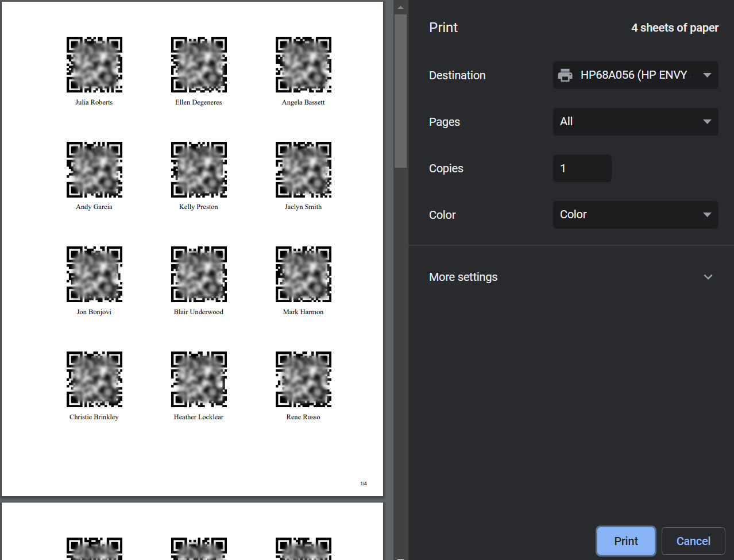
Task: Click Andy Garcia QR code
Action: (x=94, y=170)
